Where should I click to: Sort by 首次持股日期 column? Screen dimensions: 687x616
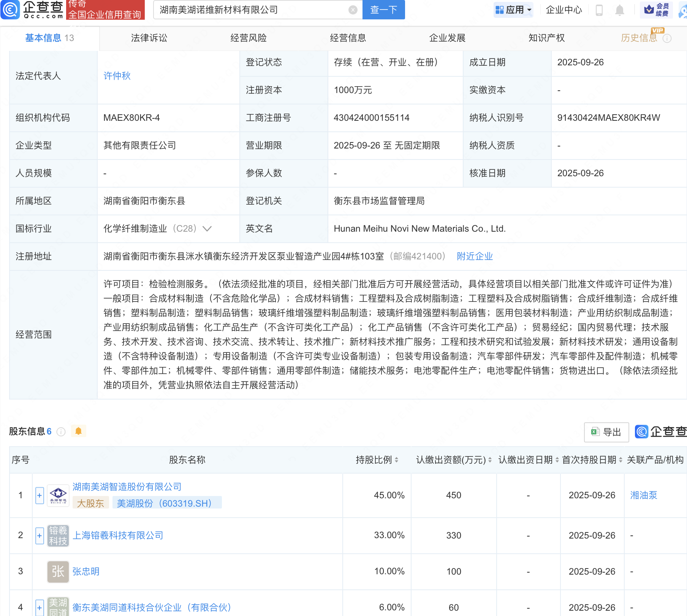(621, 460)
